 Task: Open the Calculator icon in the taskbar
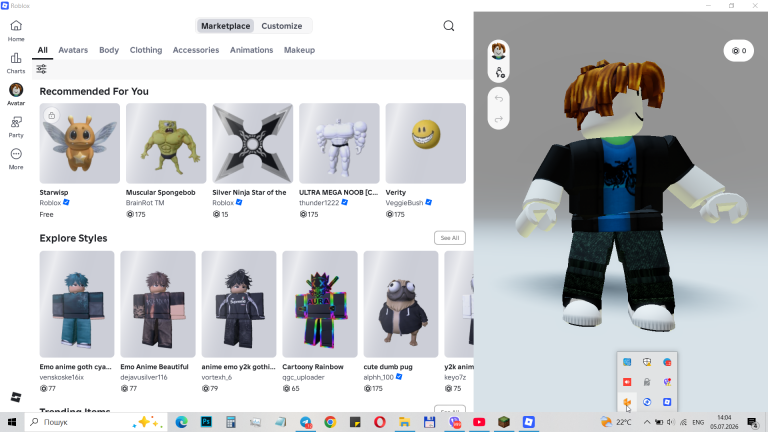coord(231,422)
